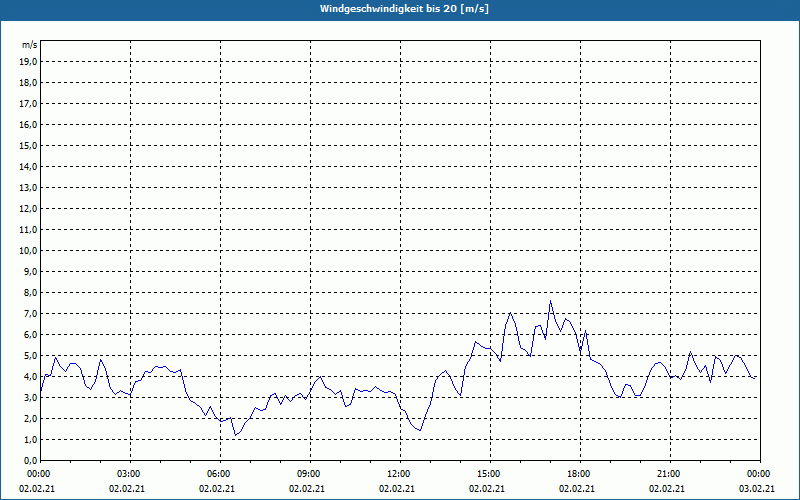800x500 pixels.
Task: Select the 21:00 time label
Action: click(667, 474)
